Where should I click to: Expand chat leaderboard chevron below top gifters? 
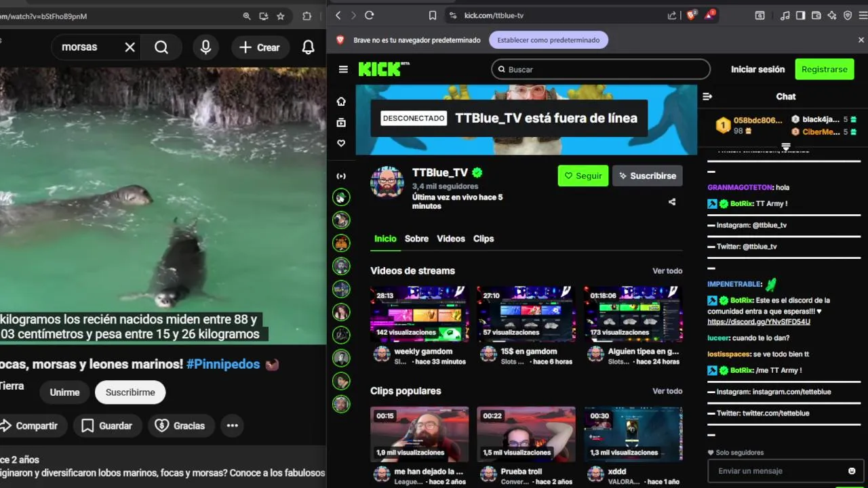[x=786, y=146]
